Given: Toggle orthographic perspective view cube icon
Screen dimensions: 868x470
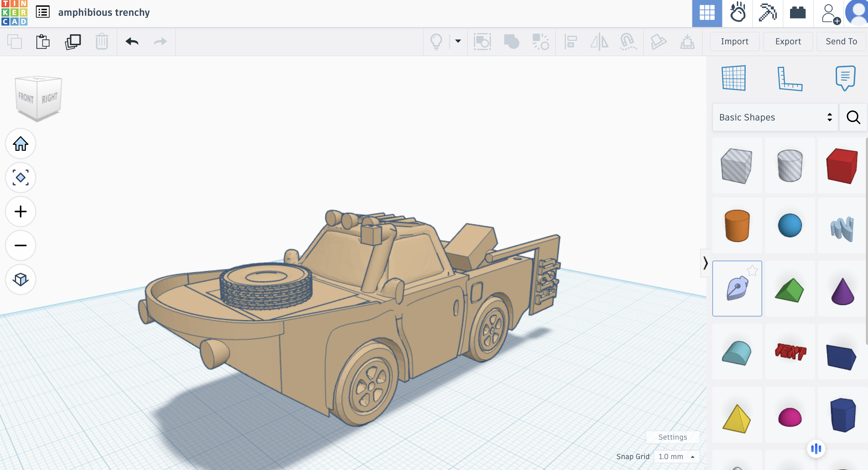Looking at the screenshot, I should 21,279.
